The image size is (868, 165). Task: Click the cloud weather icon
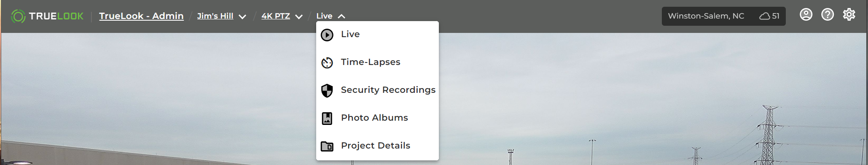[x=765, y=16]
